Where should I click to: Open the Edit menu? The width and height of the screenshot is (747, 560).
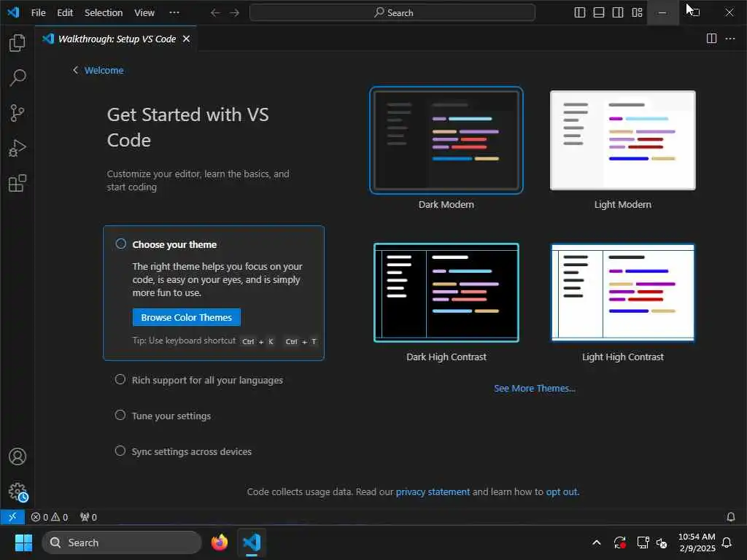point(65,13)
